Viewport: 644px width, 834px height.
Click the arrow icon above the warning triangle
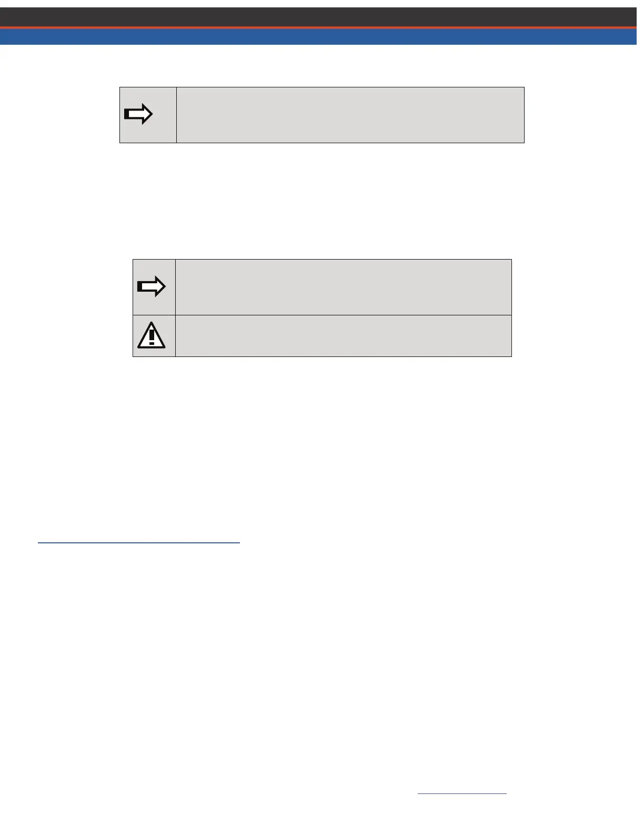pos(152,286)
